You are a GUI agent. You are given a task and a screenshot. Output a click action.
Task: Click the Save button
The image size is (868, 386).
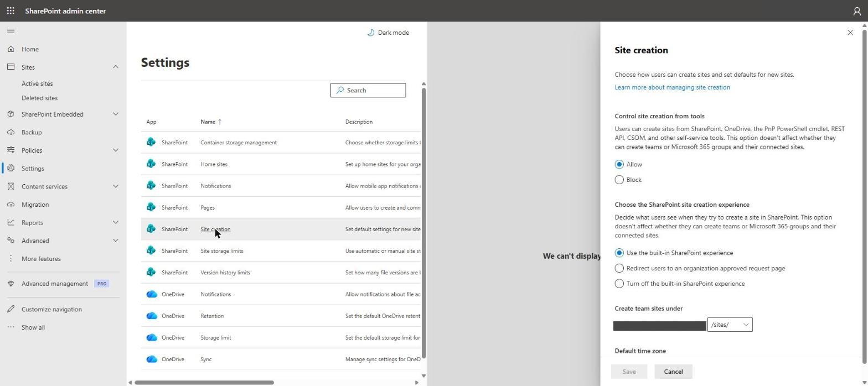coord(629,372)
